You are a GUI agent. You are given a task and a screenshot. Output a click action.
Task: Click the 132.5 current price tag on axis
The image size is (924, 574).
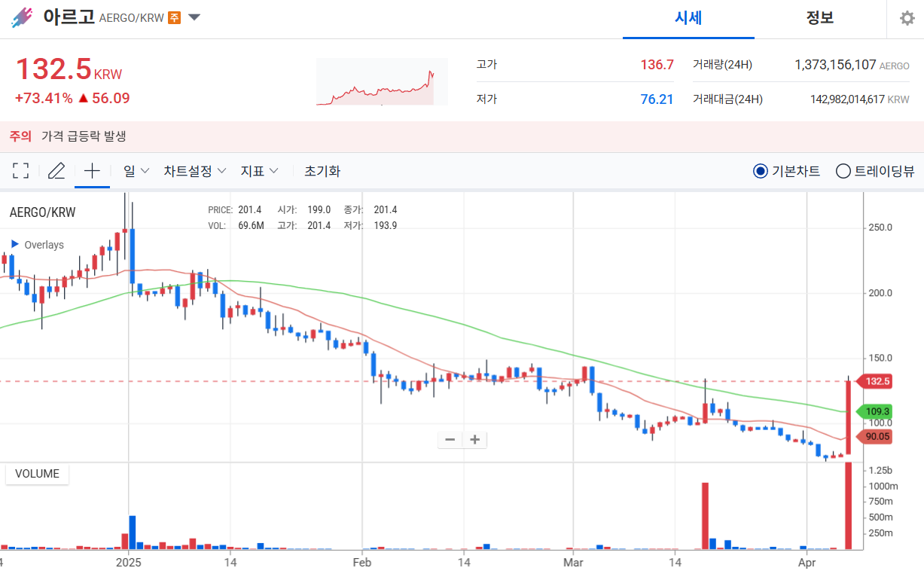tap(874, 381)
